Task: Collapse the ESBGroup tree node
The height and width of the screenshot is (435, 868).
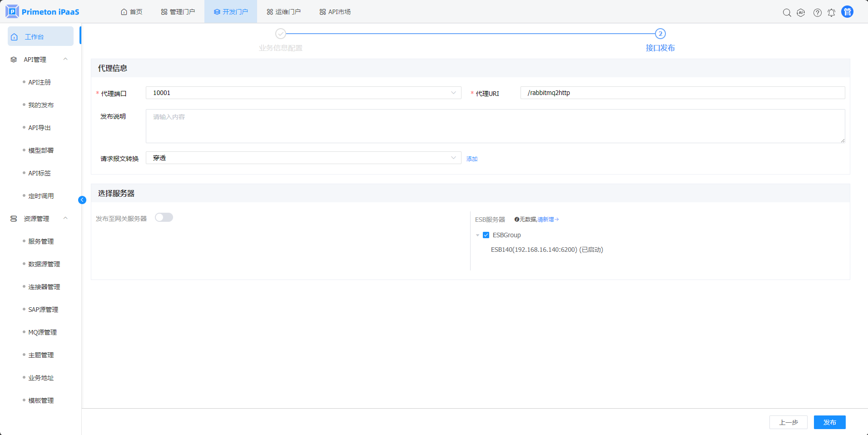Action: pos(477,235)
